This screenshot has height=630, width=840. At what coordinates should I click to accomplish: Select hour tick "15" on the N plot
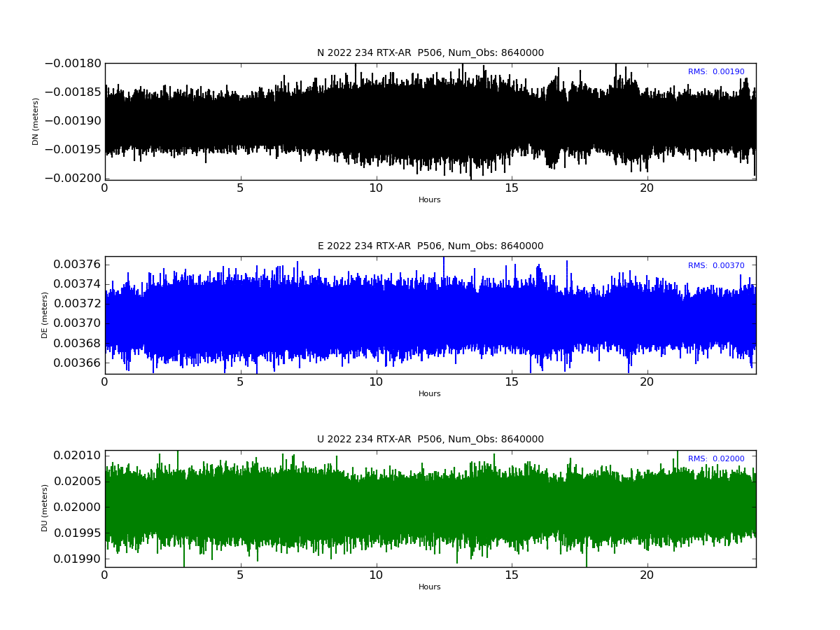(x=512, y=188)
